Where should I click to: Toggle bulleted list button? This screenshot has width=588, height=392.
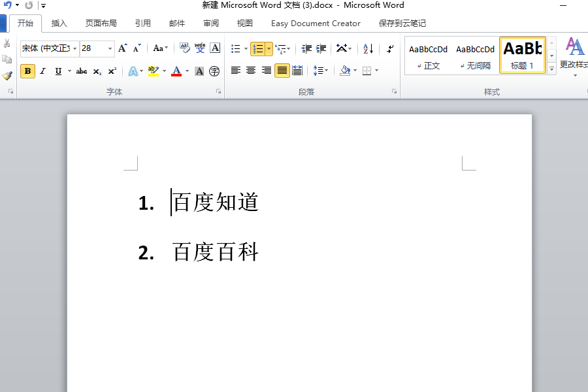235,48
